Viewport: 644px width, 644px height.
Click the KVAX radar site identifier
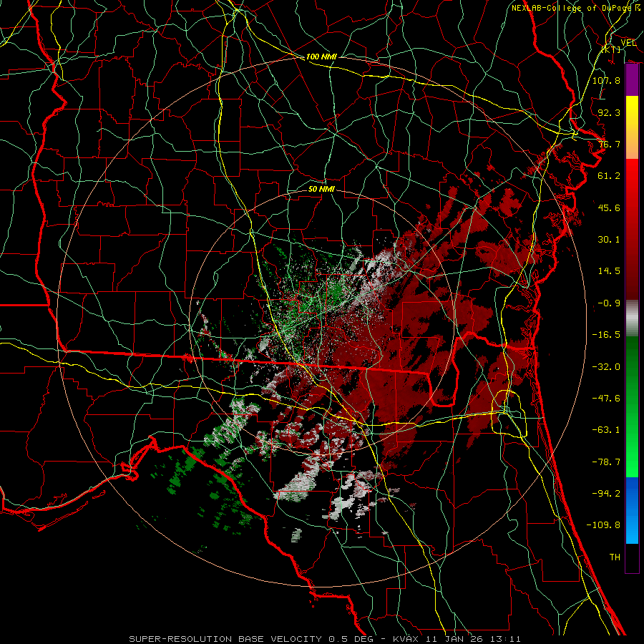[x=406, y=639]
